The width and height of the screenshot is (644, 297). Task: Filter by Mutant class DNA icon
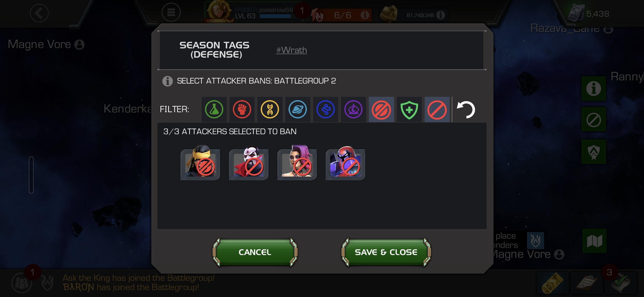(270, 109)
